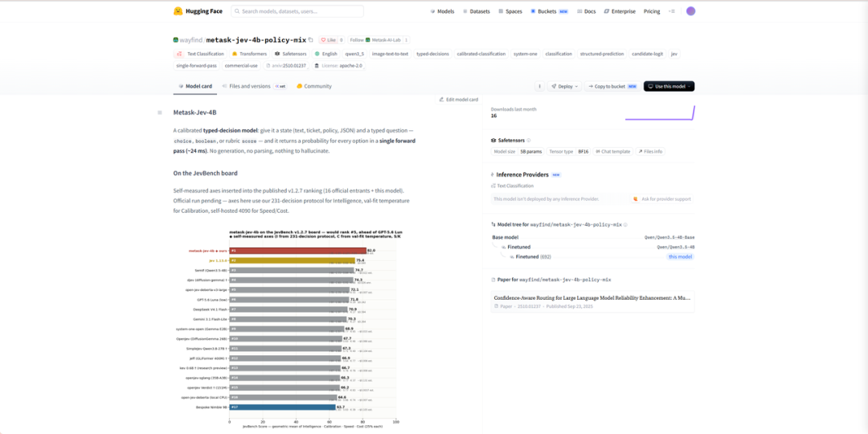The width and height of the screenshot is (868, 434).
Task: Click the qwen3_5 tag
Action: point(355,54)
